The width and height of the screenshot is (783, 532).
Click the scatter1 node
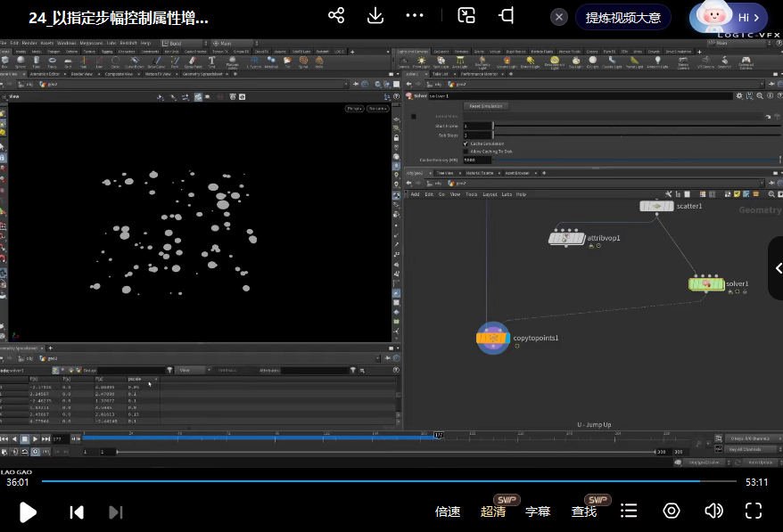click(x=656, y=206)
